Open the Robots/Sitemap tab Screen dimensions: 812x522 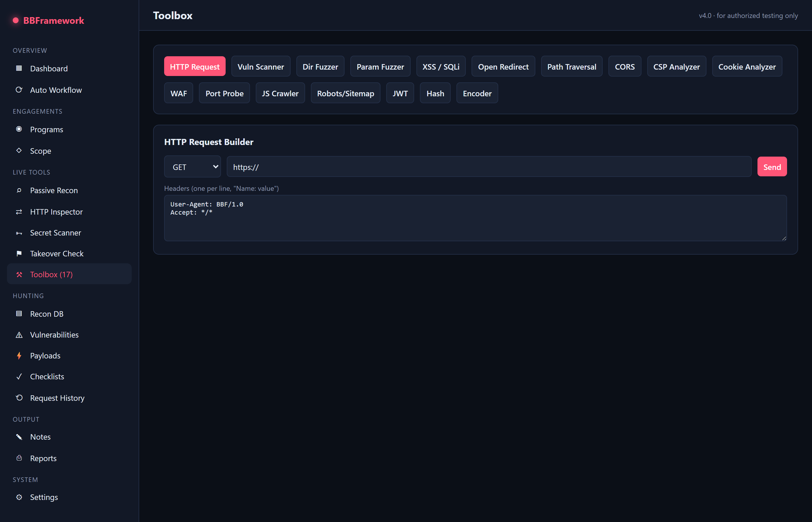click(x=345, y=93)
